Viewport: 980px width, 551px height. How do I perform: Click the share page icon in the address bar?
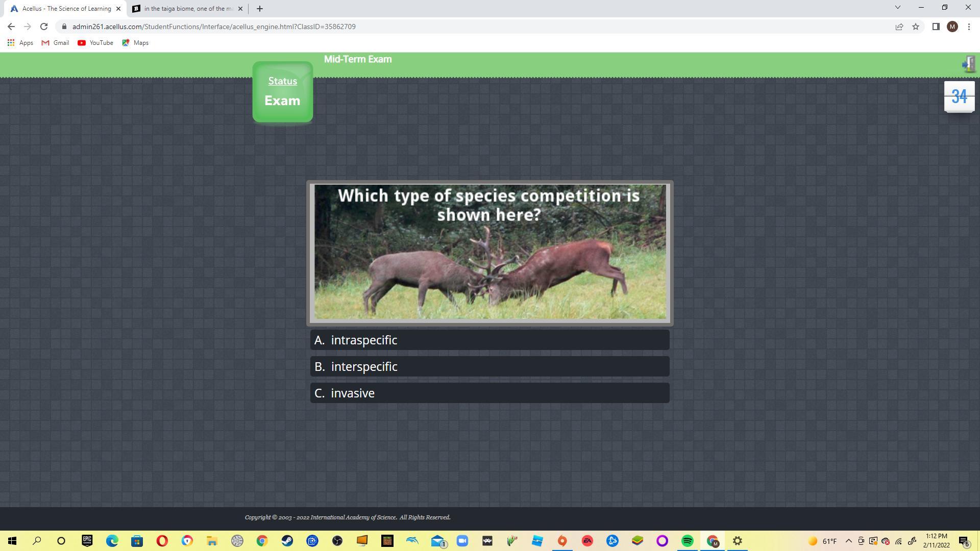pyautogui.click(x=899, y=27)
